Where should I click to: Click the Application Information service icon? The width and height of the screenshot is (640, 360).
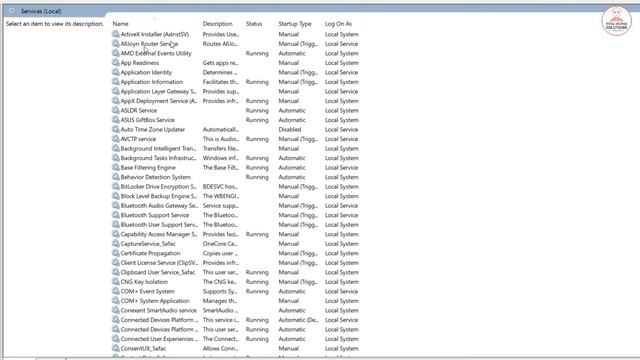click(x=116, y=82)
